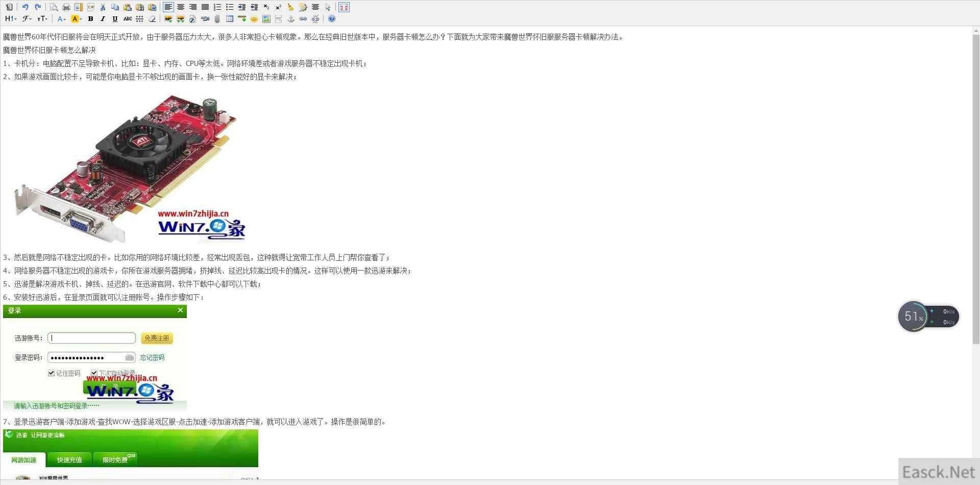Screen dimensions: 980x485
Task: Click the line '魔兽世界怀旧服卡顿怎么解决'
Action: click(x=50, y=50)
